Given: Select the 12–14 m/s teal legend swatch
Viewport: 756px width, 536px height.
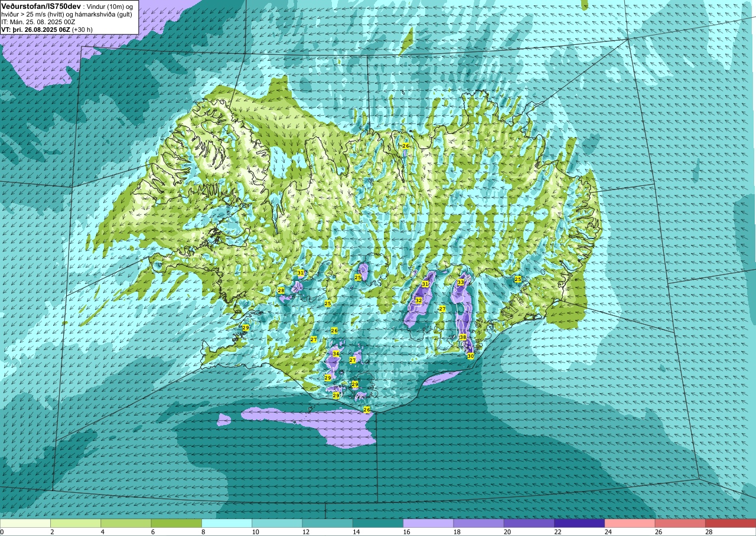Looking at the screenshot, I should [327, 523].
